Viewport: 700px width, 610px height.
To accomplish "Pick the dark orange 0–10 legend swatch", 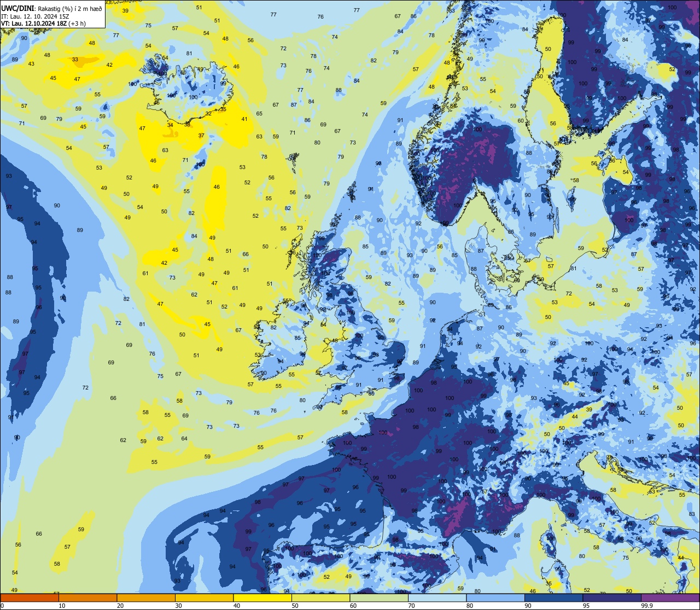I will pos(30,597).
